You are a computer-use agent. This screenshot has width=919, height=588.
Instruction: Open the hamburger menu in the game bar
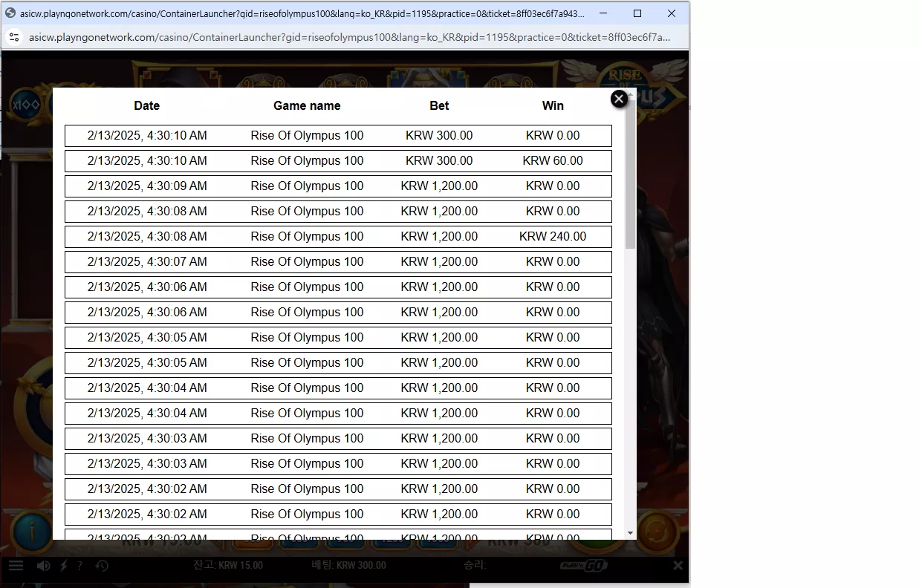tap(16, 566)
